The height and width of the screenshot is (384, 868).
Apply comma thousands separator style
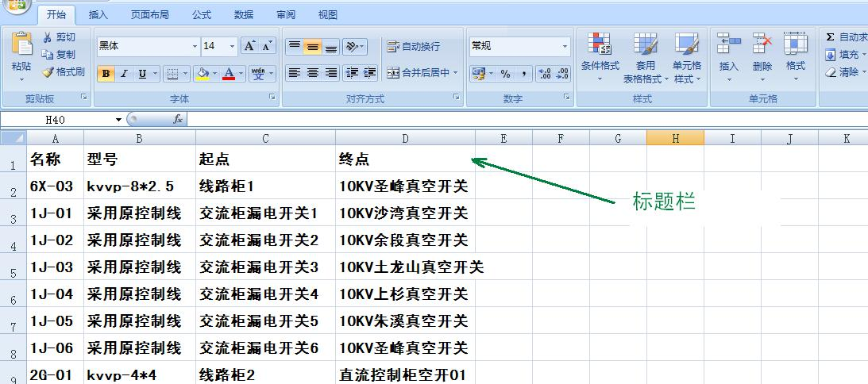click(523, 74)
